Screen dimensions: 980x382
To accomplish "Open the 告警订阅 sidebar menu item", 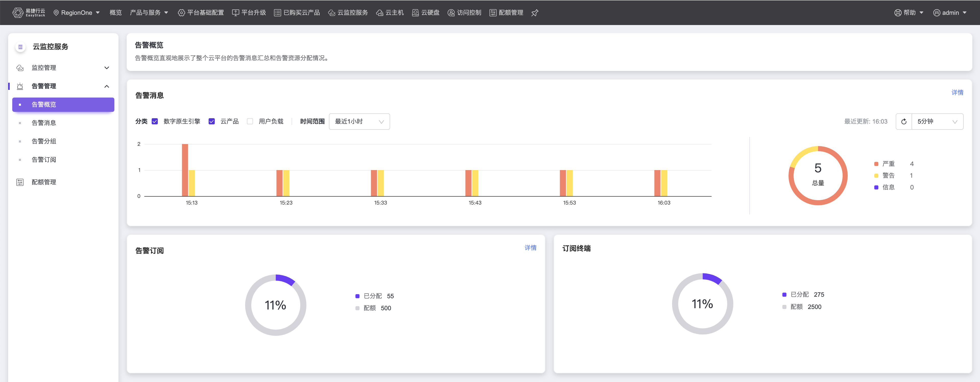I will [x=44, y=160].
